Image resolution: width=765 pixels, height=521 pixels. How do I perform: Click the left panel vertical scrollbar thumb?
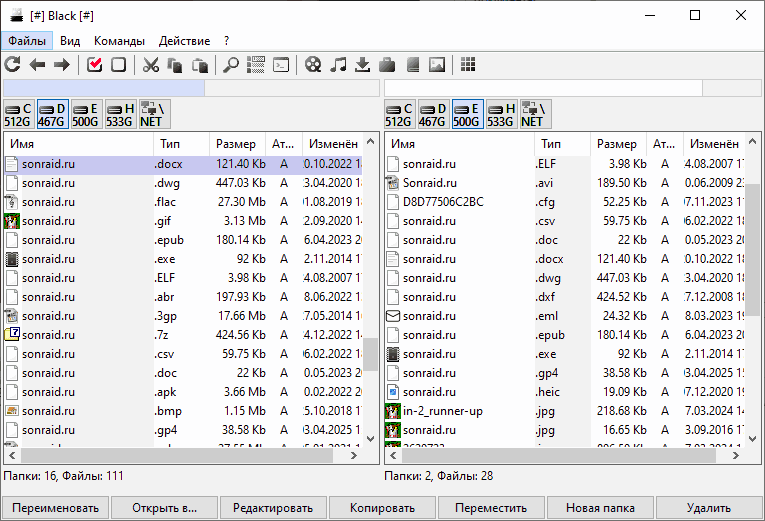[x=371, y=354]
